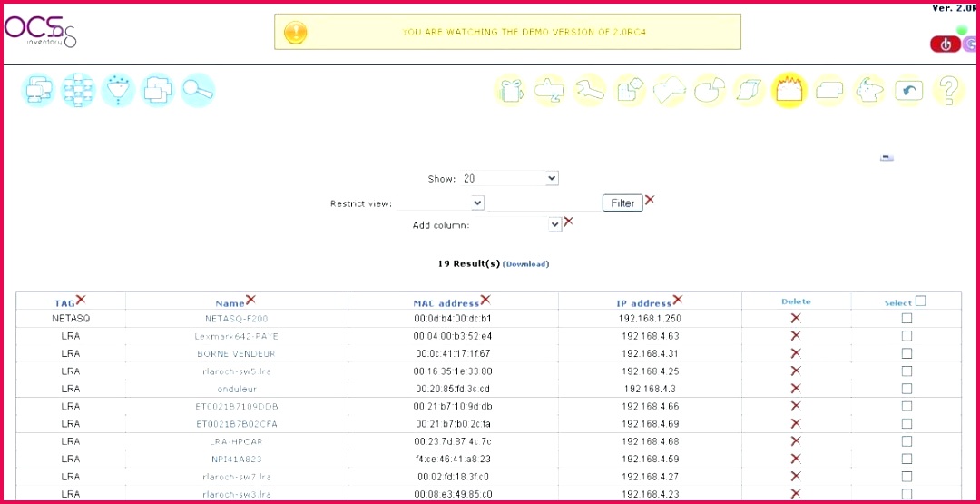Screen dimensions: 980x504
Task: Sort by MAC address column header
Action: tap(446, 303)
